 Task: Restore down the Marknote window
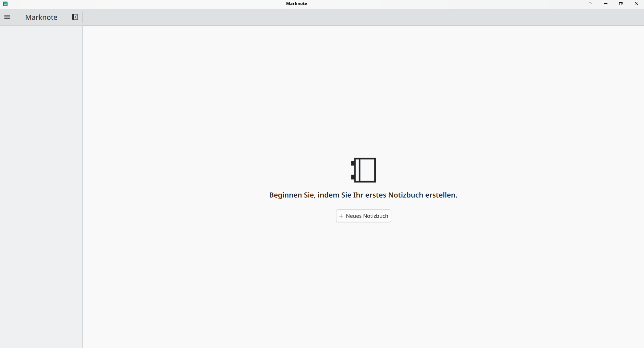[621, 4]
